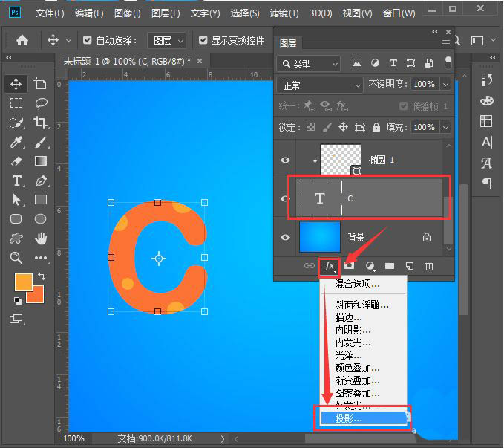Expand the left toolbox double arrows
Viewport: 504px width, 448px height.
click(x=9, y=58)
